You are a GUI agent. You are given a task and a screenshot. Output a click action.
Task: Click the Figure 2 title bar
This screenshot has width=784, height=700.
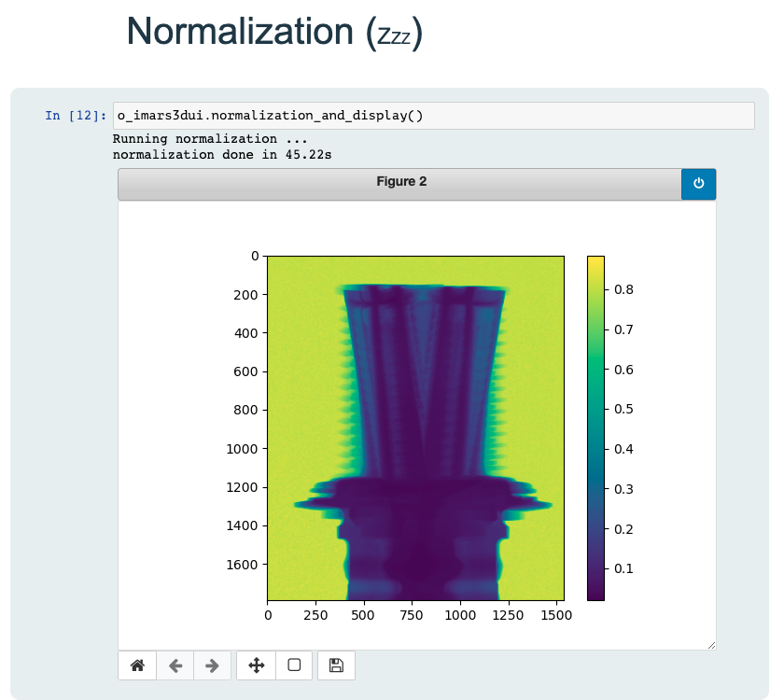point(401,184)
